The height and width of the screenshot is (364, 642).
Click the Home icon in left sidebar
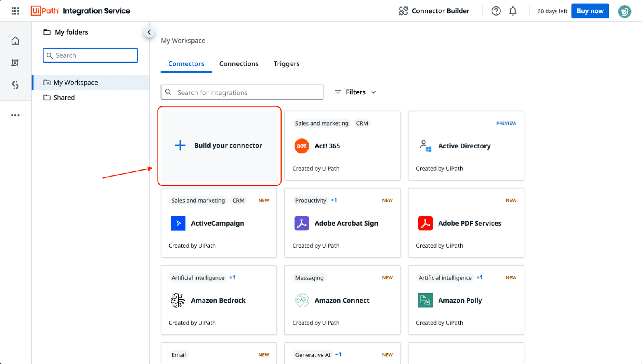[x=15, y=41]
